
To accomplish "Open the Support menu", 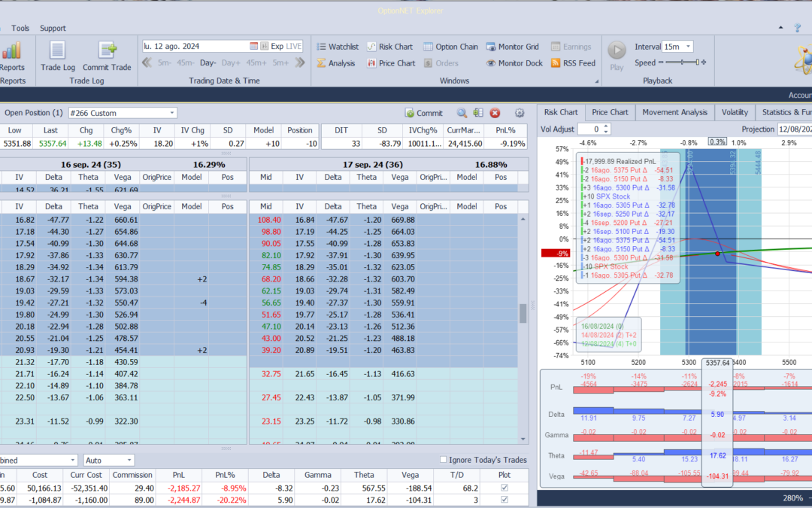I will (53, 28).
